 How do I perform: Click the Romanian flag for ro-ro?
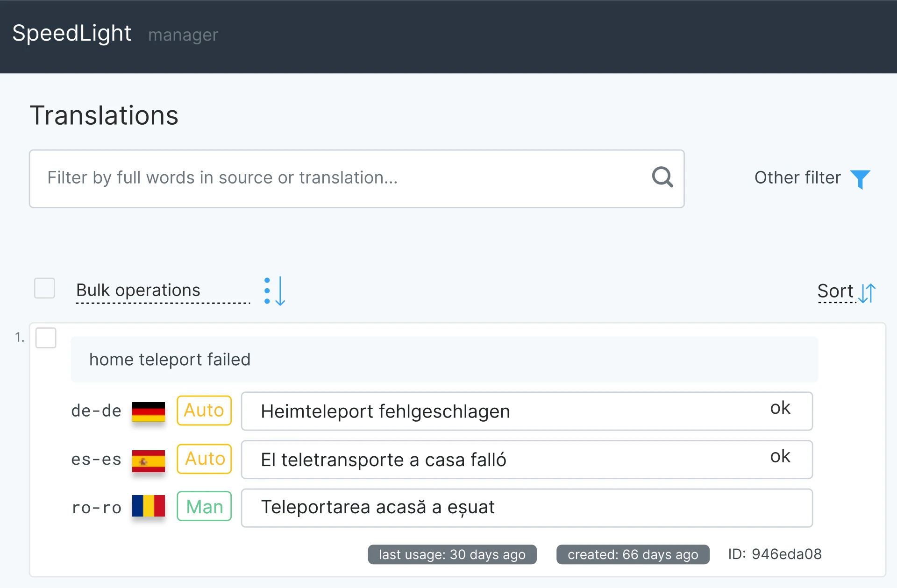[x=148, y=508]
